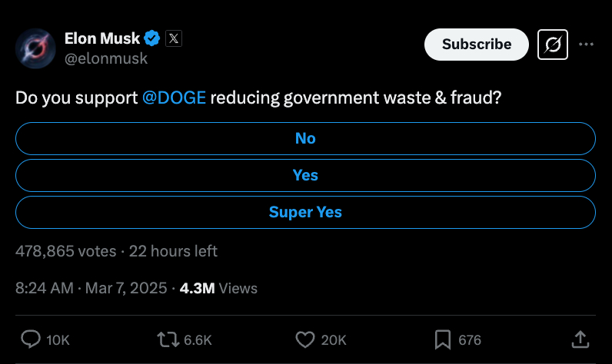Vote No in the poll
The width and height of the screenshot is (612, 364).
tap(305, 138)
